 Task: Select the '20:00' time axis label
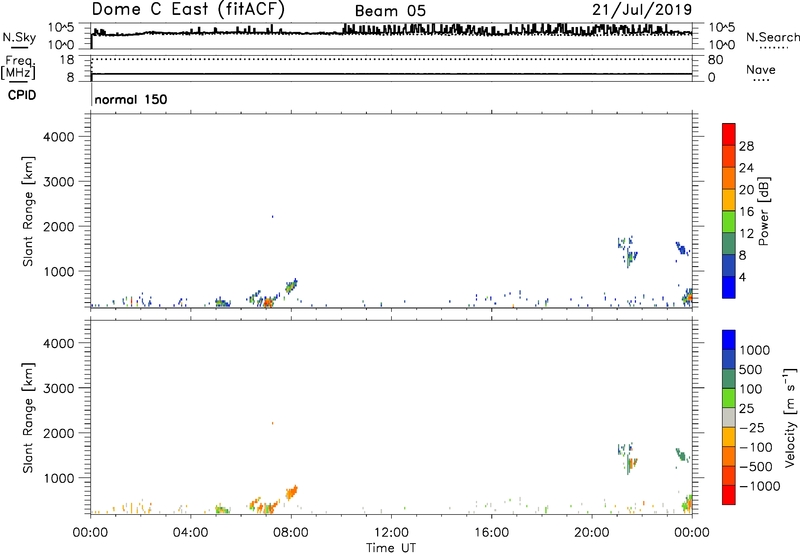pos(592,533)
